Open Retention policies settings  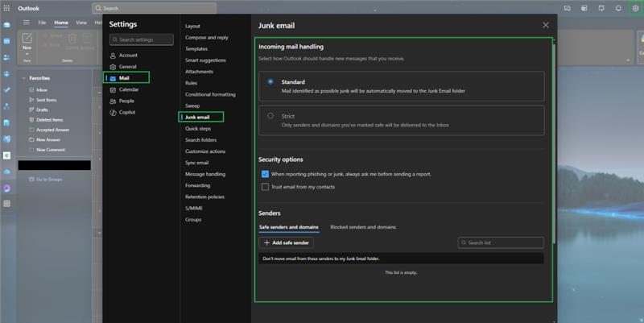point(204,197)
